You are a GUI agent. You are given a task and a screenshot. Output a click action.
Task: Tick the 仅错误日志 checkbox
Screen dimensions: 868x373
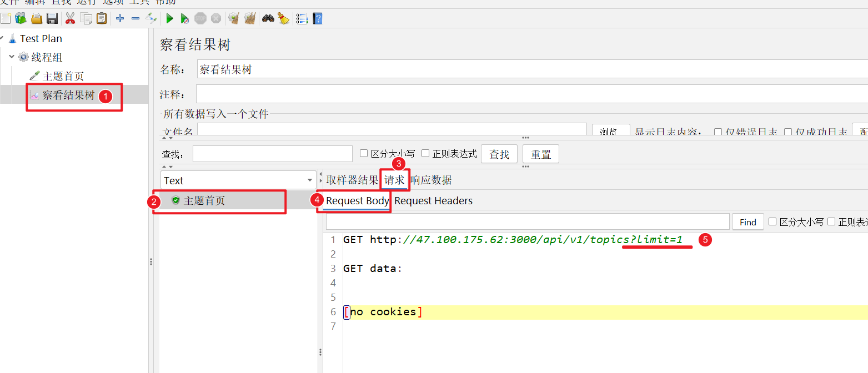coord(718,132)
